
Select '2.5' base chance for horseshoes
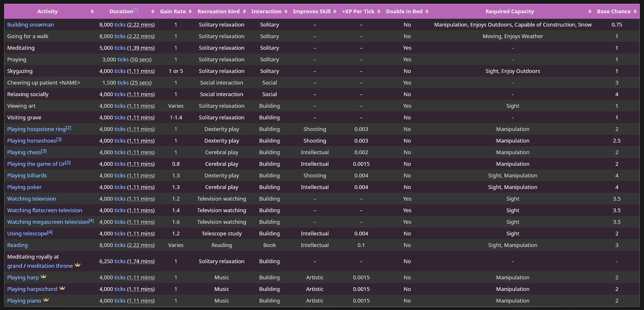[x=617, y=141]
